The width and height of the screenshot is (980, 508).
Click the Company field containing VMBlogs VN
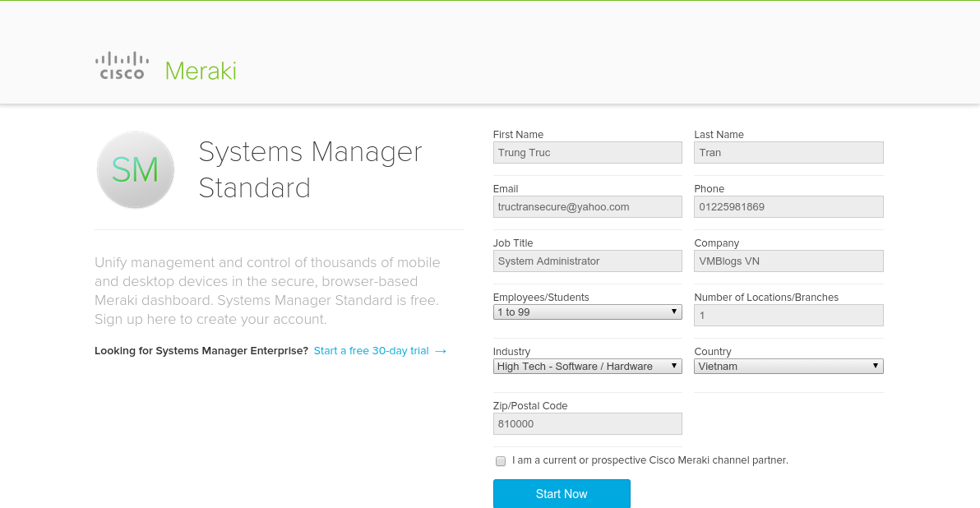tap(788, 261)
